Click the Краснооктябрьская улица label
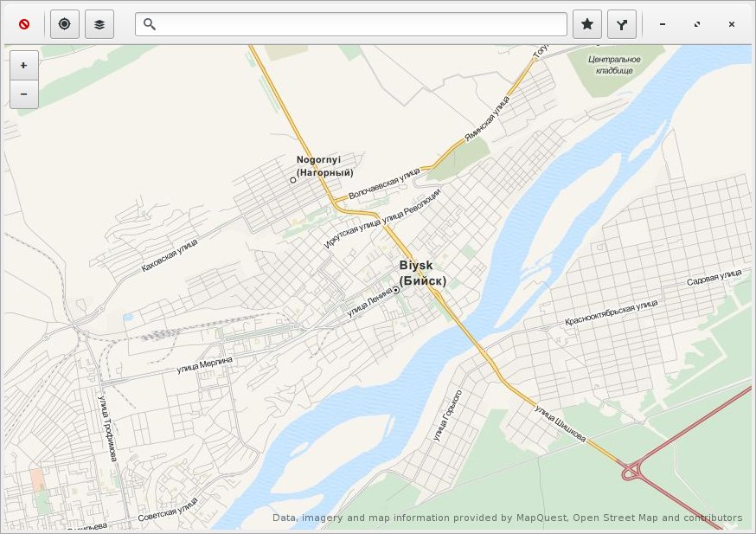 (612, 313)
